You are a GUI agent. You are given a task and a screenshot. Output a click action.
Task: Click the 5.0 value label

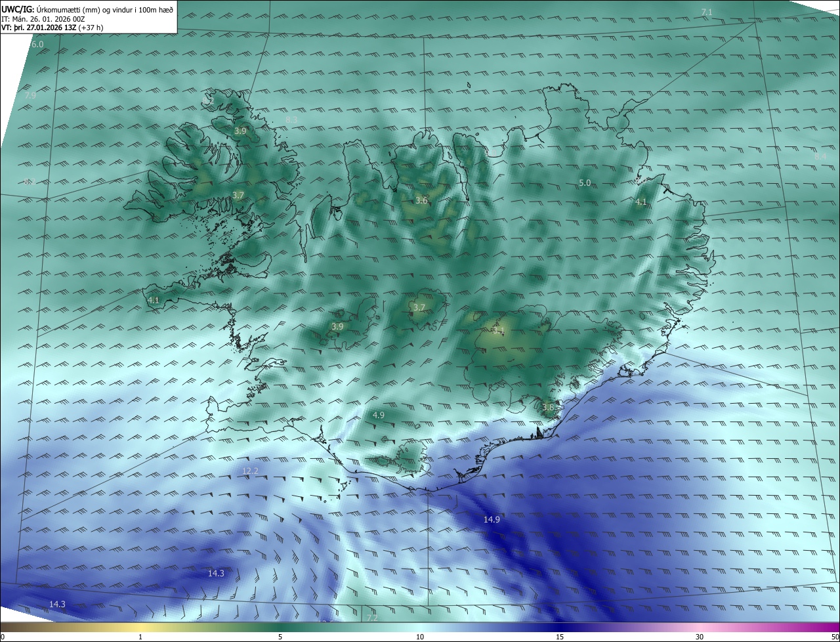pyautogui.click(x=585, y=182)
